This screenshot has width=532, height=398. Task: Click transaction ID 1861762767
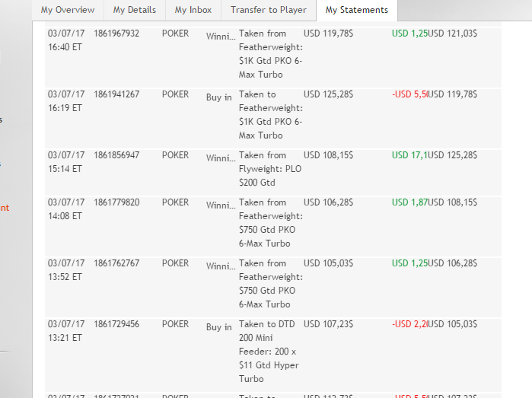(116, 264)
